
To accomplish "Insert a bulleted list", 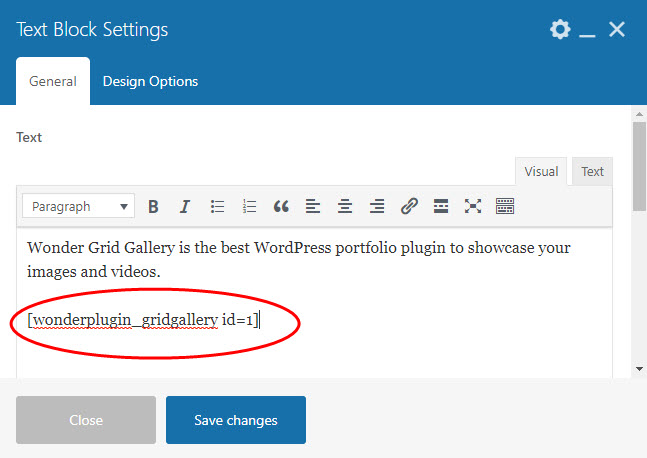I will 217,207.
